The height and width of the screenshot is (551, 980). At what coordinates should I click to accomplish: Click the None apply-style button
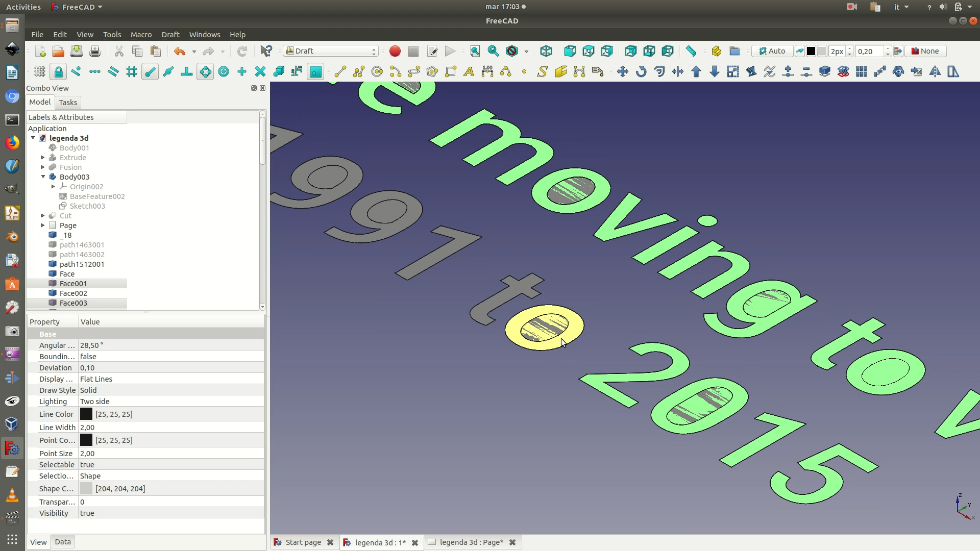pos(925,51)
